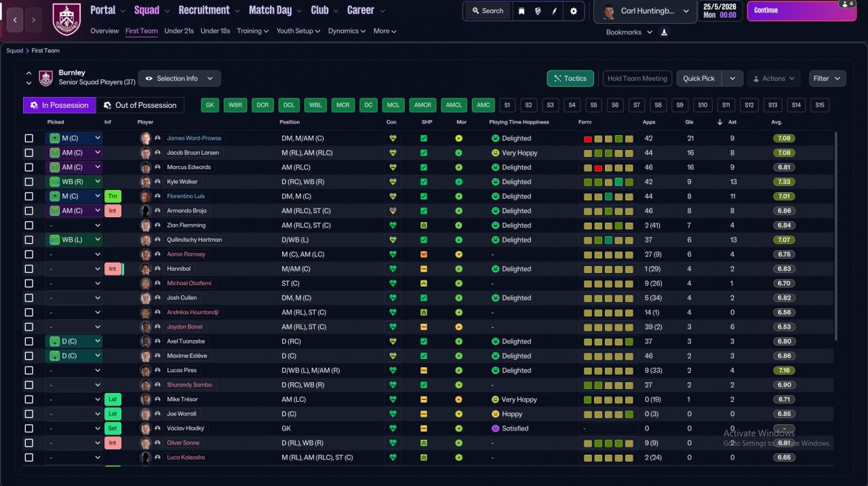The image size is (868, 486).
Task: Click the pencil notes icon in toolbar
Action: pos(554,11)
